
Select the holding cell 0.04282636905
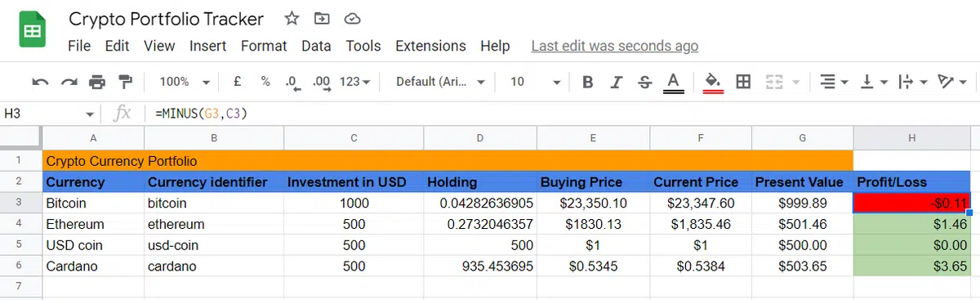(479, 203)
